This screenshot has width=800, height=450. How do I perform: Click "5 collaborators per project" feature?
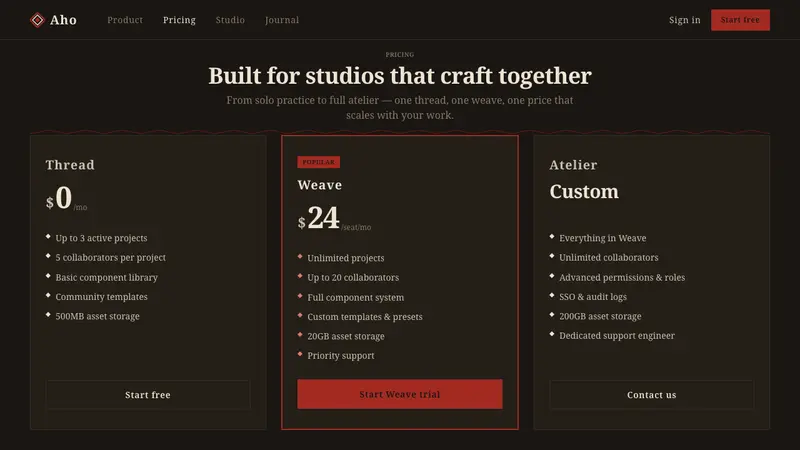point(110,257)
